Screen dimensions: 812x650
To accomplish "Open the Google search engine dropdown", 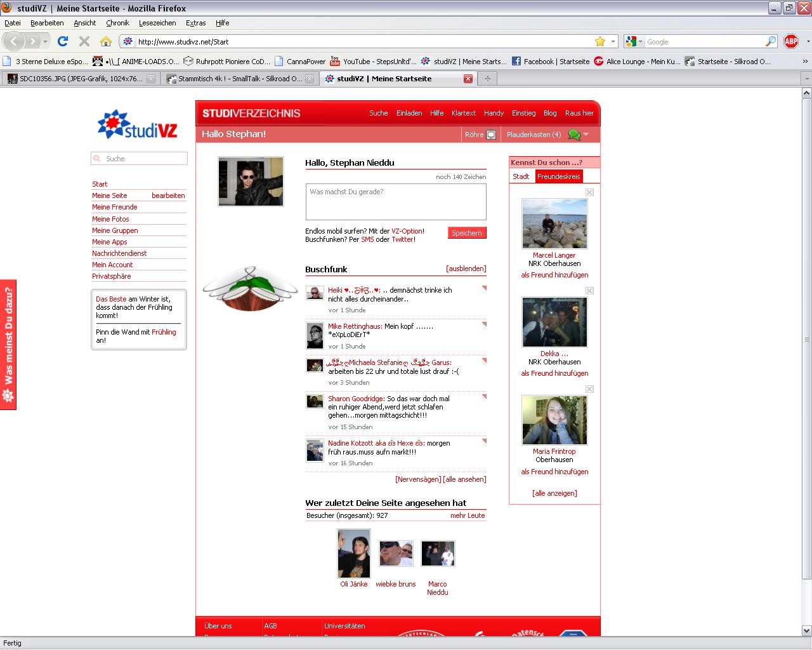I will (x=634, y=41).
